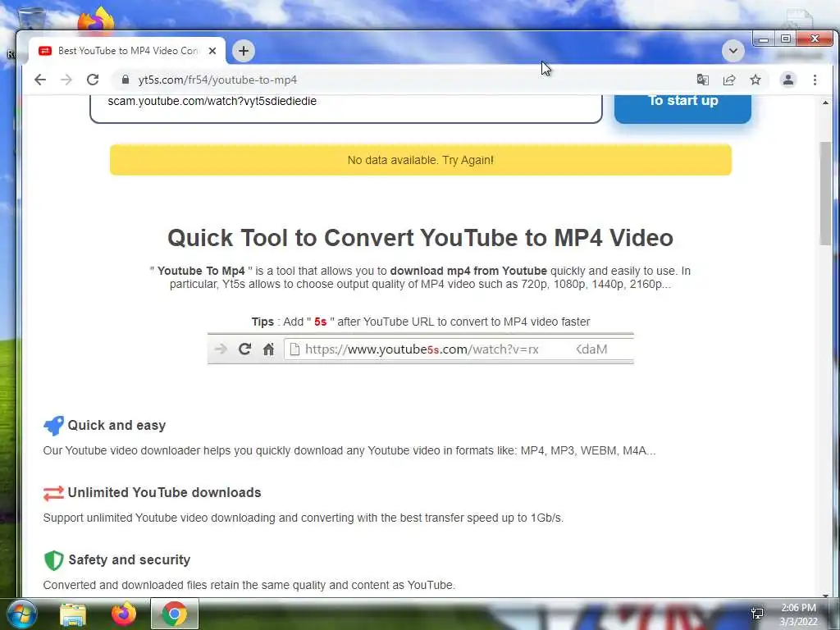Click the red arrows Unlimited downloads icon
Image resolution: width=840 pixels, height=630 pixels.
point(53,493)
